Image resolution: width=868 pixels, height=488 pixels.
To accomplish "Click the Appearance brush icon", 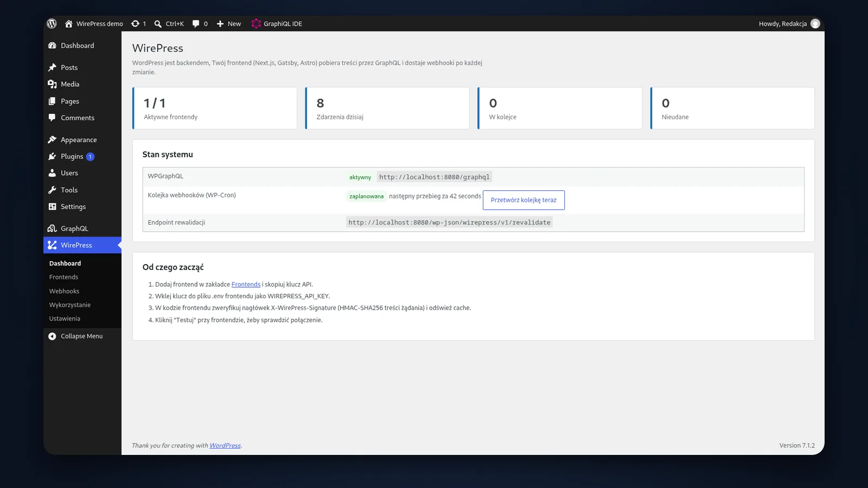I will (x=52, y=139).
